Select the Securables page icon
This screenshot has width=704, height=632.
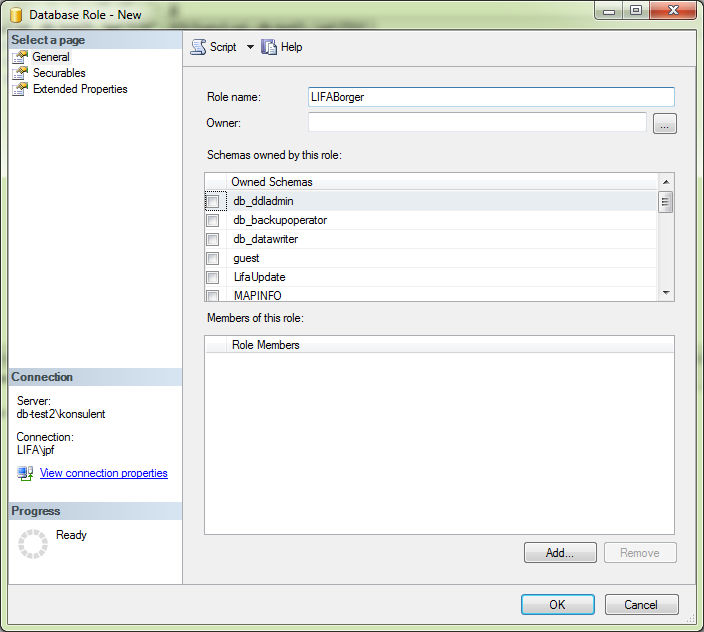(x=20, y=73)
